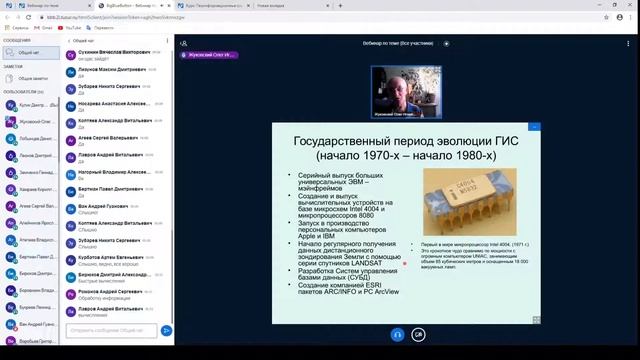
Task: Click chat sender name Нагорный Владимир
Action: (x=114, y=172)
